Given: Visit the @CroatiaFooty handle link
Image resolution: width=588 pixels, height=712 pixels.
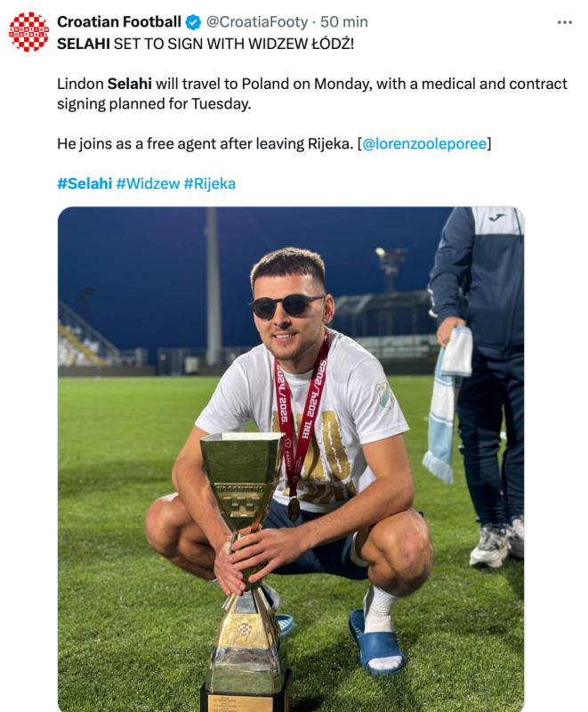Looking at the screenshot, I should tap(257, 21).
